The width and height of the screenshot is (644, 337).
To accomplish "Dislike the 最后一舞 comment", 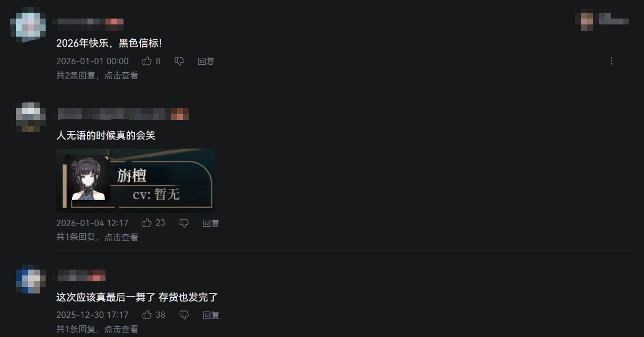I will click(184, 315).
